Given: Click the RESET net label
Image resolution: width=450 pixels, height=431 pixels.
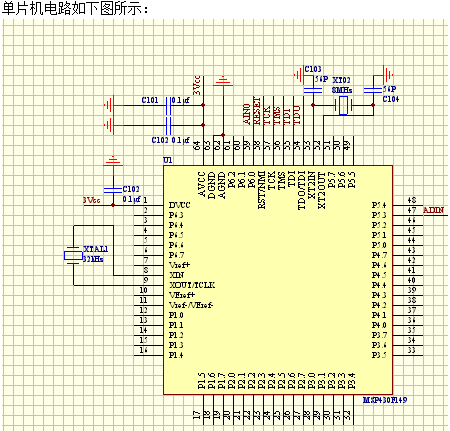Looking at the screenshot, I should tap(257, 111).
